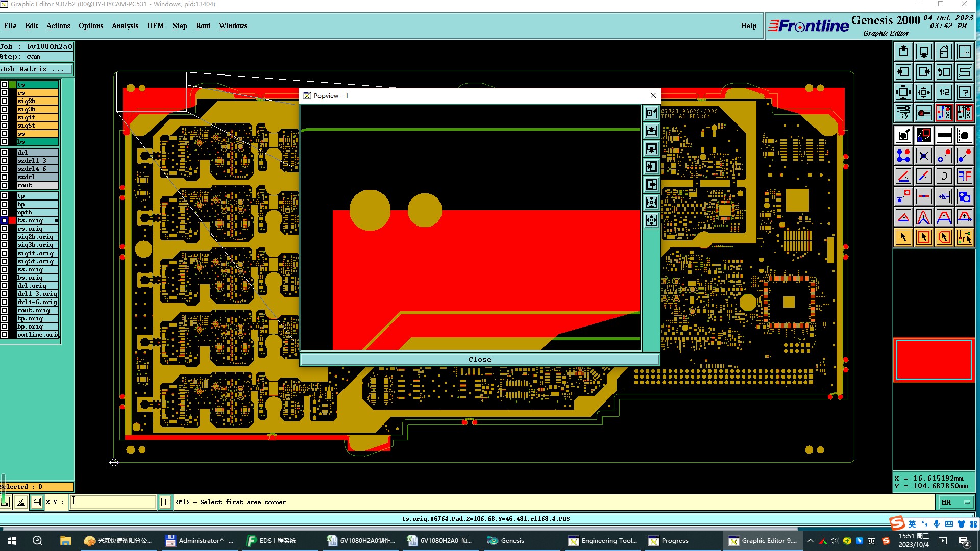Click the Windows Start button
The image size is (980, 551).
pyautogui.click(x=12, y=541)
